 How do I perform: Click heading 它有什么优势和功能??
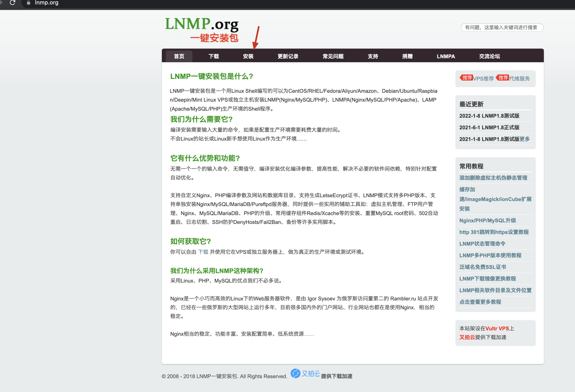pyautogui.click(x=205, y=158)
